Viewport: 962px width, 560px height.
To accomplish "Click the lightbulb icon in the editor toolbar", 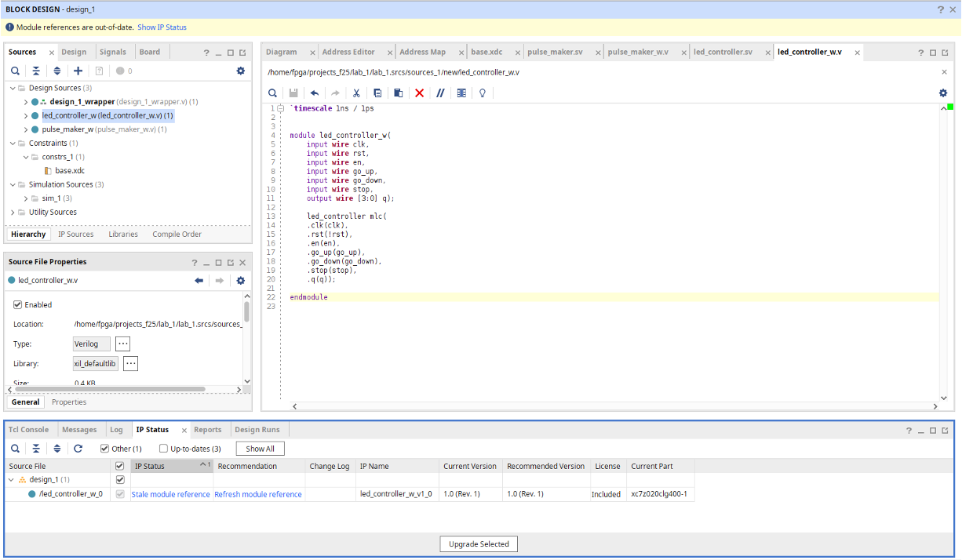I will click(x=483, y=93).
